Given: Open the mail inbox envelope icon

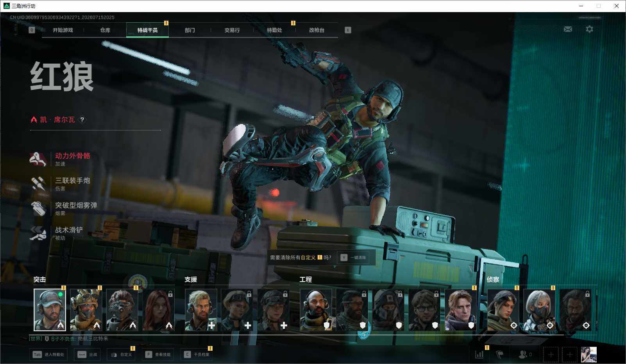Looking at the screenshot, I should pyautogui.click(x=568, y=29).
